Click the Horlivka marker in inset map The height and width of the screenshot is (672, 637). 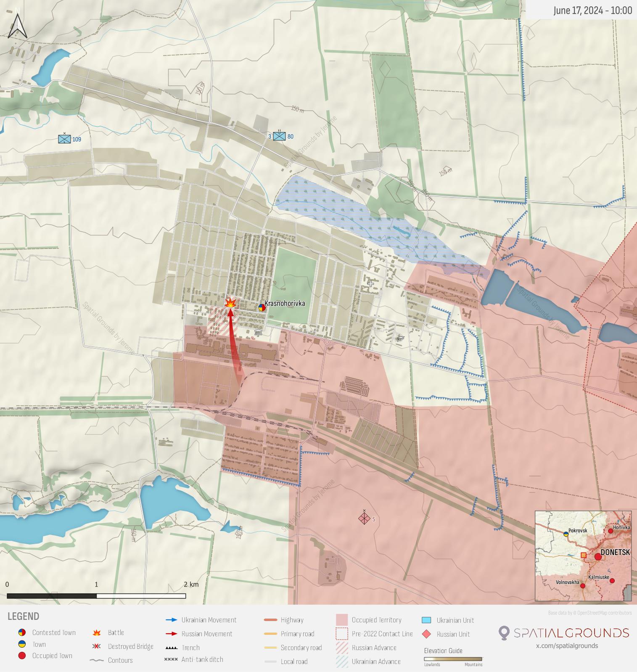[x=611, y=531]
